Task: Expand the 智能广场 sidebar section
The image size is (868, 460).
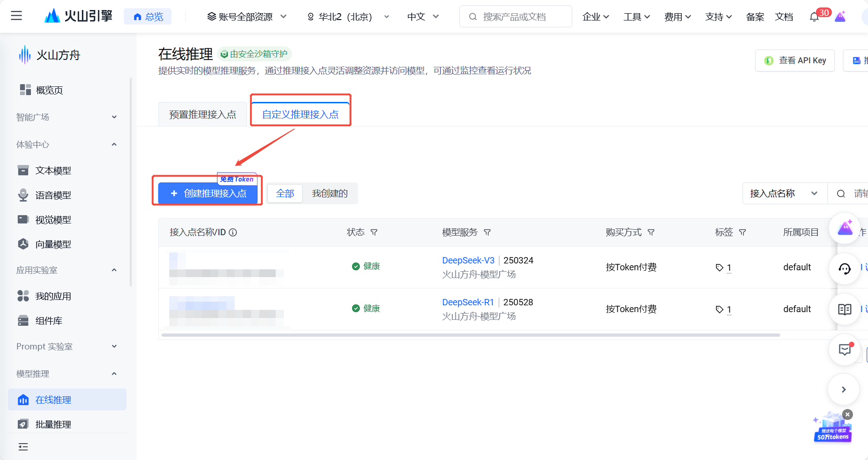Action: pos(67,117)
